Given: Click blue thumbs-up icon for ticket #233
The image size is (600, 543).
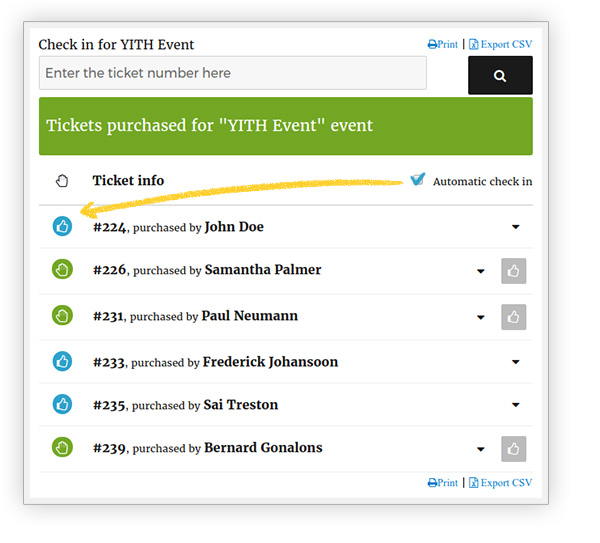Looking at the screenshot, I should (62, 361).
